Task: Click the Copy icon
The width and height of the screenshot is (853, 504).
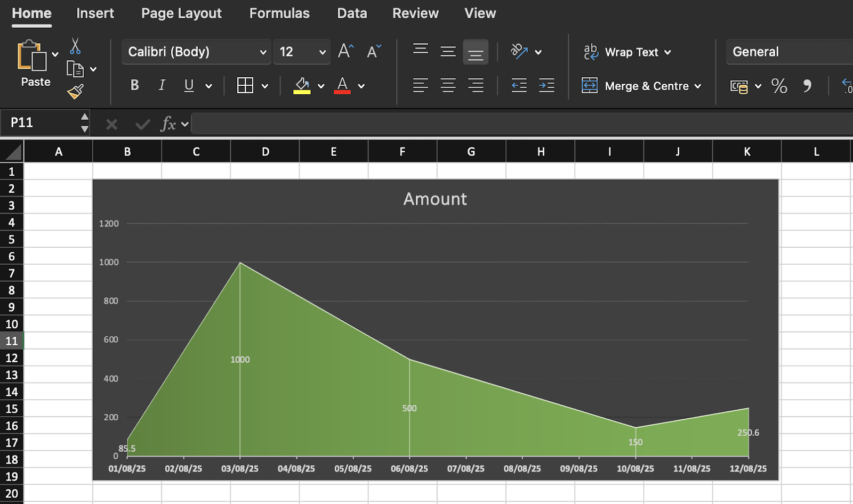Action: tap(75, 69)
